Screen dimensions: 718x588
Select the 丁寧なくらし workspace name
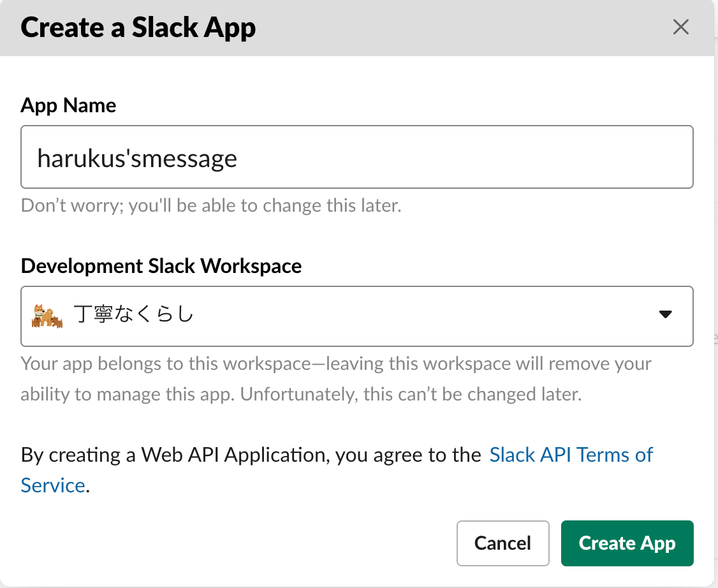click(x=134, y=314)
